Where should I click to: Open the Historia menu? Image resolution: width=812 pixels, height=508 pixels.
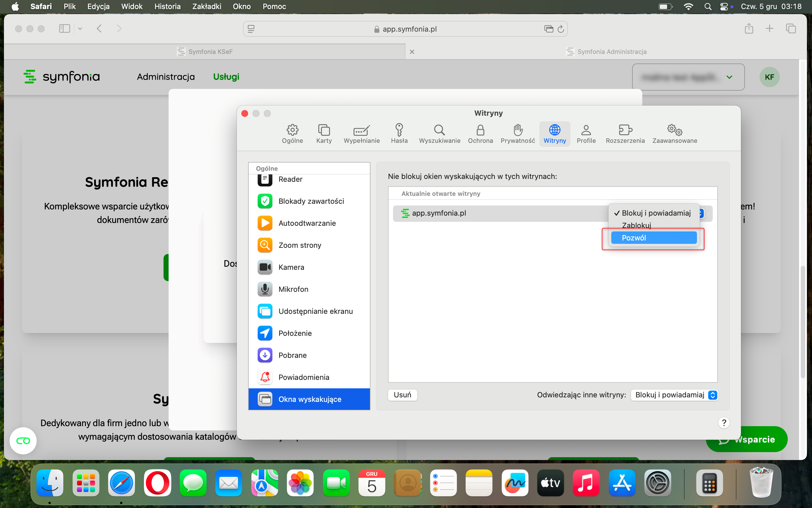(x=167, y=6)
